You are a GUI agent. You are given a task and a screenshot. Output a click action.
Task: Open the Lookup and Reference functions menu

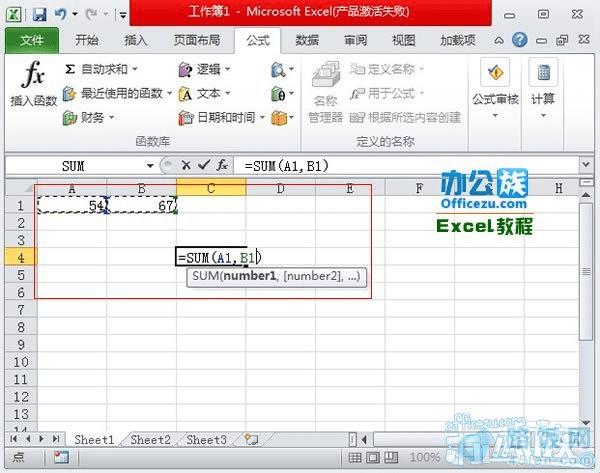[282, 69]
